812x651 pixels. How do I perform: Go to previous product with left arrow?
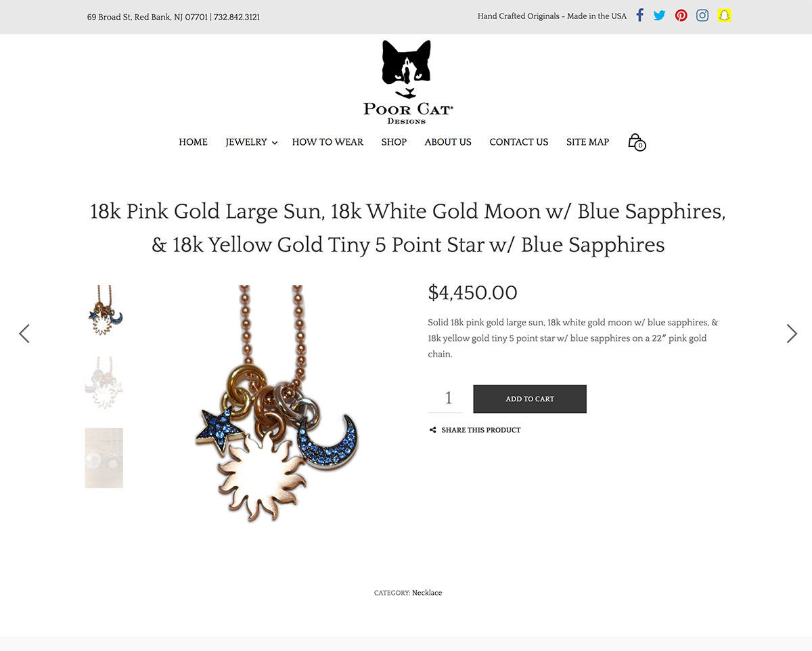pyautogui.click(x=24, y=334)
